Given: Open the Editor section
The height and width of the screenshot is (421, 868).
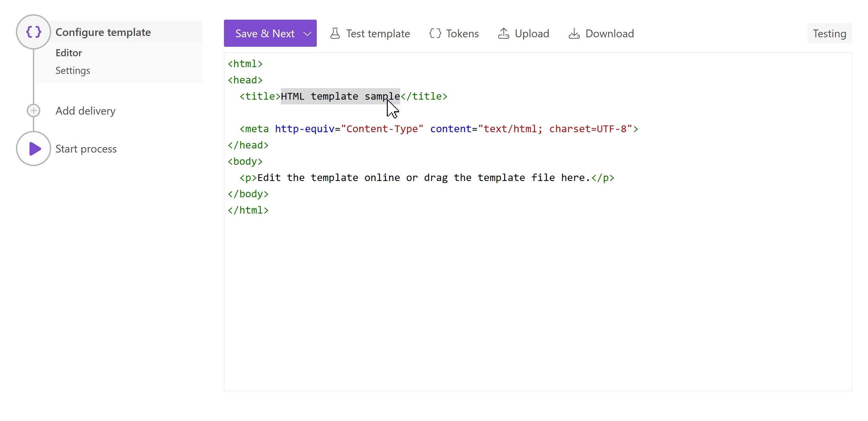Looking at the screenshot, I should click(x=69, y=53).
